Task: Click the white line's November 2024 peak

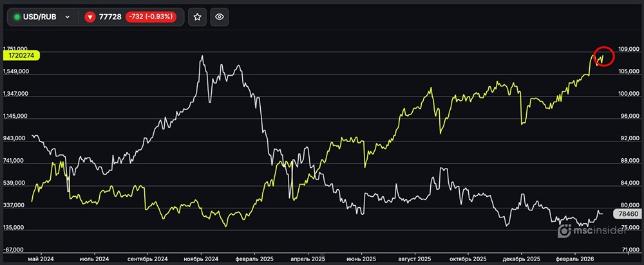Action: coord(202,57)
